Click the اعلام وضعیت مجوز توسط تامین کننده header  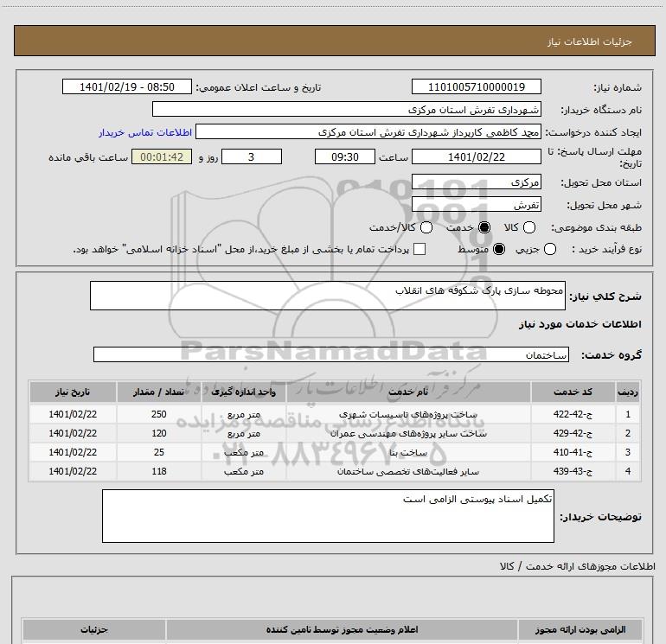pos(342,629)
